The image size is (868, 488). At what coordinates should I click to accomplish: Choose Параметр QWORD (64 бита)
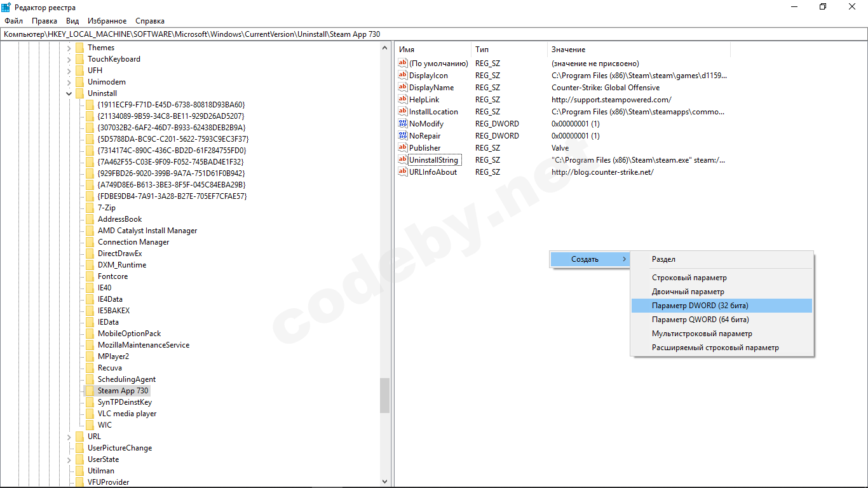pyautogui.click(x=722, y=320)
